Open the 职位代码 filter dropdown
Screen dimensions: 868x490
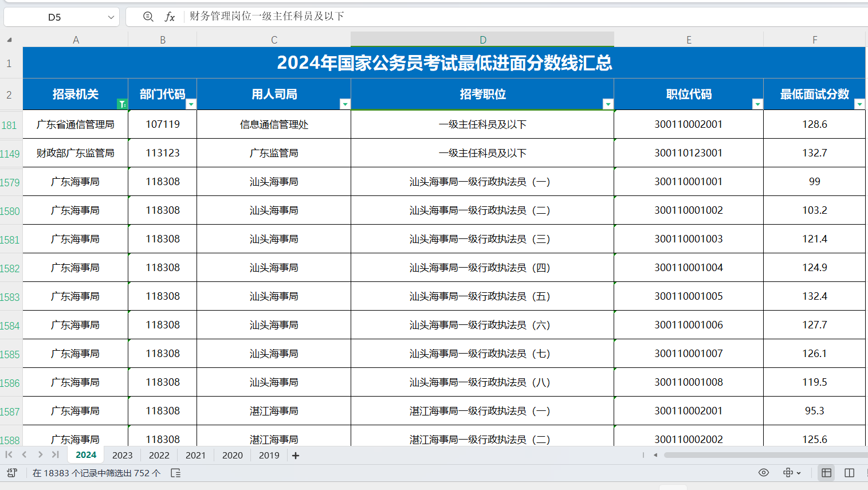pos(757,104)
